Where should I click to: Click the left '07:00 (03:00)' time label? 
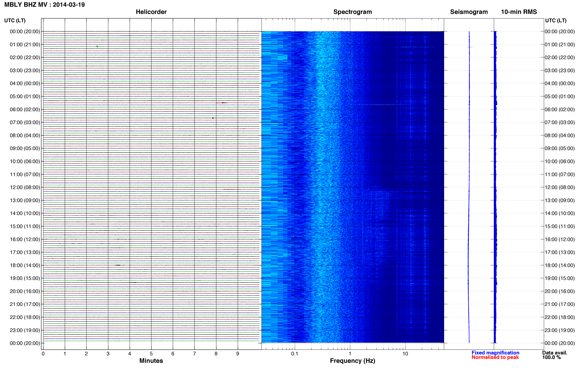click(25, 122)
